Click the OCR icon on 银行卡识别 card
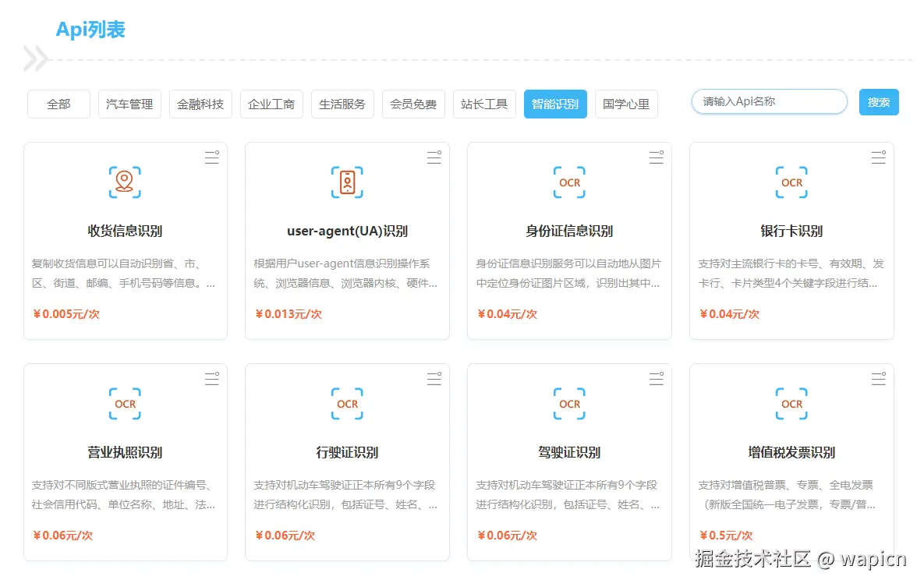The height and width of the screenshot is (587, 924). click(x=791, y=182)
